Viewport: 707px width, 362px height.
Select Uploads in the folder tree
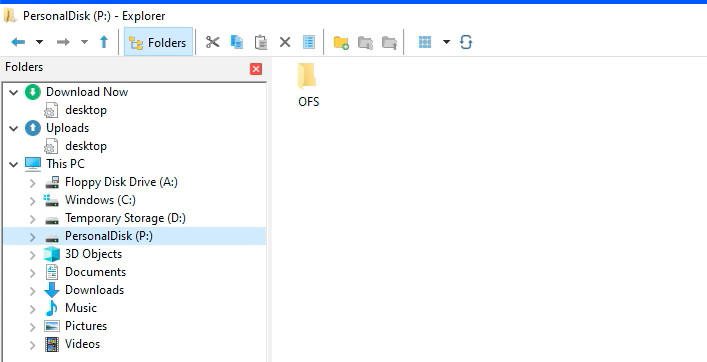pos(68,128)
